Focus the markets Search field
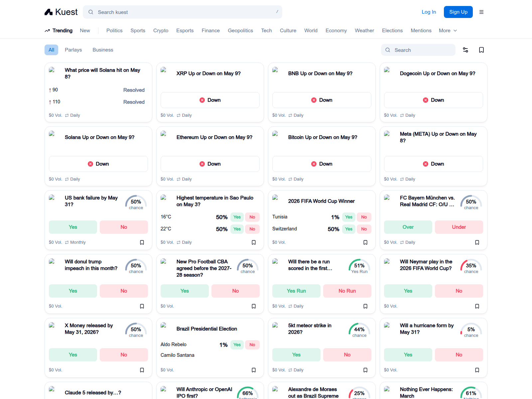 [418, 50]
